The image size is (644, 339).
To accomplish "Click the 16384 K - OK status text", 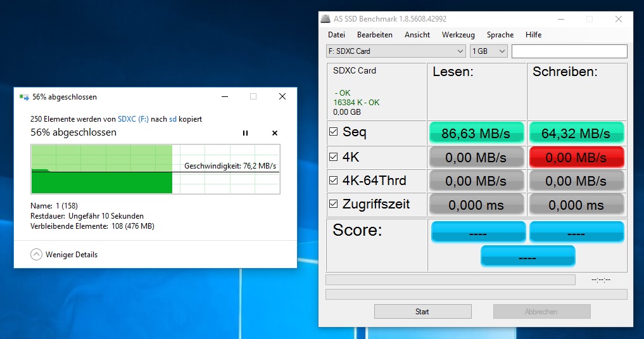I will (x=357, y=102).
